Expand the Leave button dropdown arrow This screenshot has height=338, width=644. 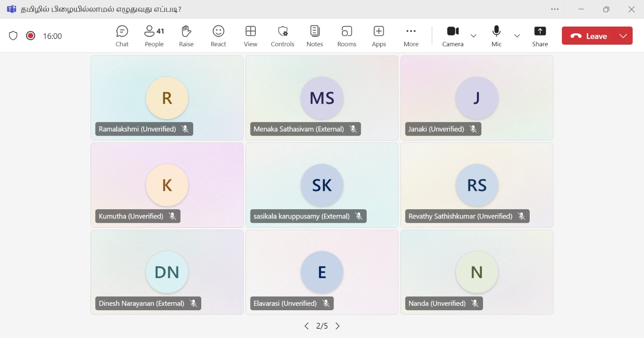pos(623,36)
